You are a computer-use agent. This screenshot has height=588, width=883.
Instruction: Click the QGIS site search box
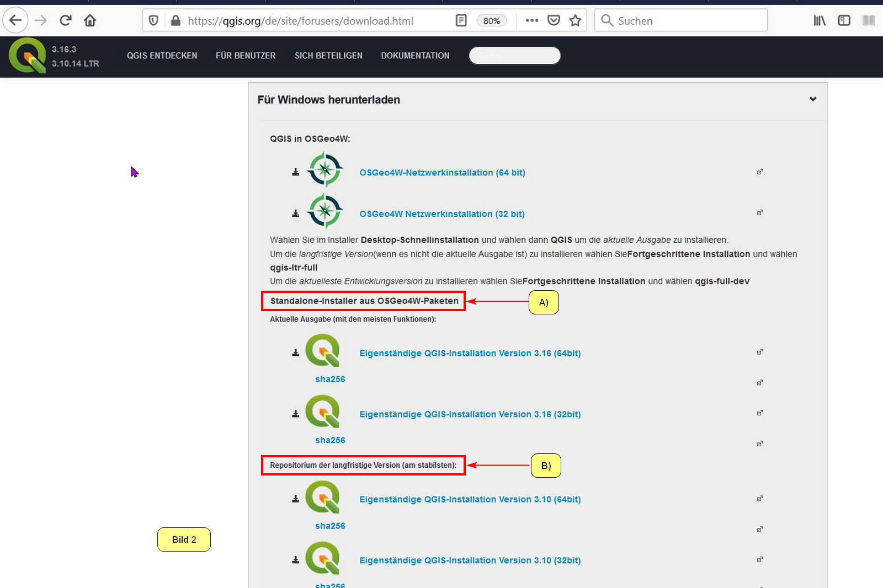pos(514,56)
